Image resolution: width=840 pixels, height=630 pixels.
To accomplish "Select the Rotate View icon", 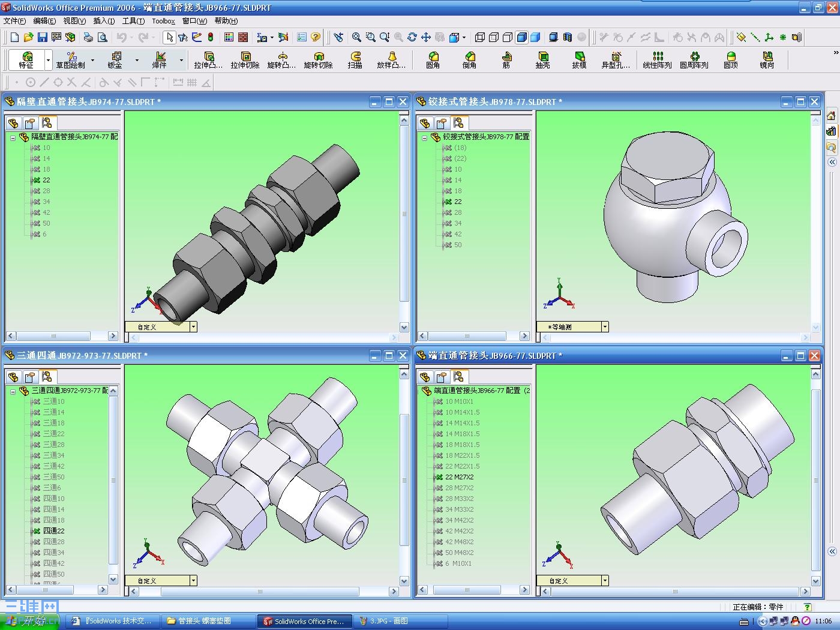I will pyautogui.click(x=412, y=37).
